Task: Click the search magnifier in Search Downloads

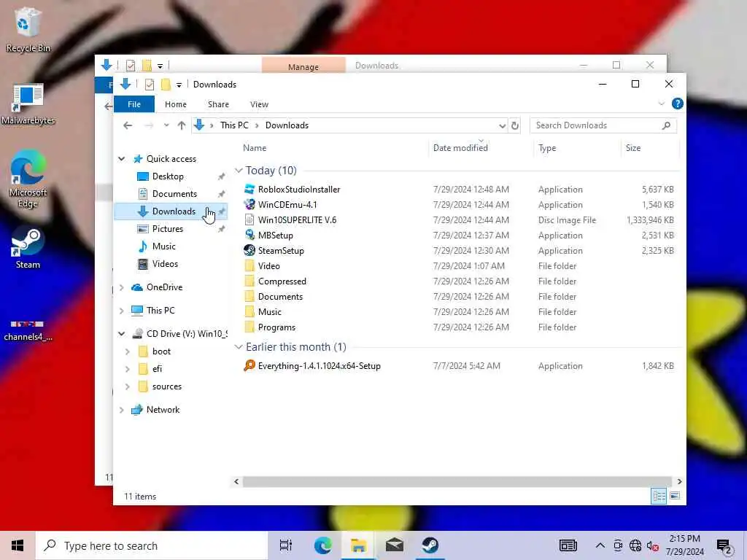Action: point(666,125)
